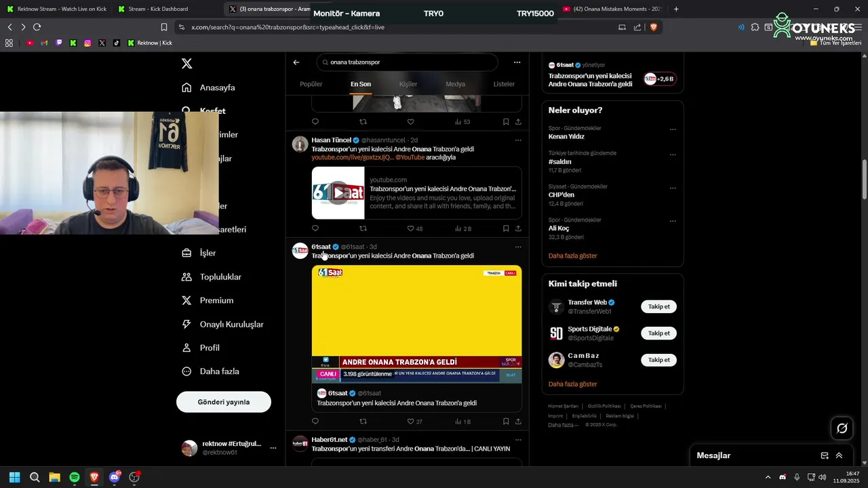This screenshot has height=488, width=868.
Task: Open Profil in the sidebar
Action: point(201,348)
